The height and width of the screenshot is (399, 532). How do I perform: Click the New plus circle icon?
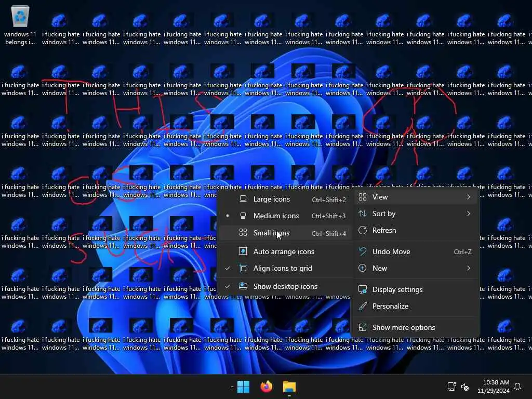362,268
